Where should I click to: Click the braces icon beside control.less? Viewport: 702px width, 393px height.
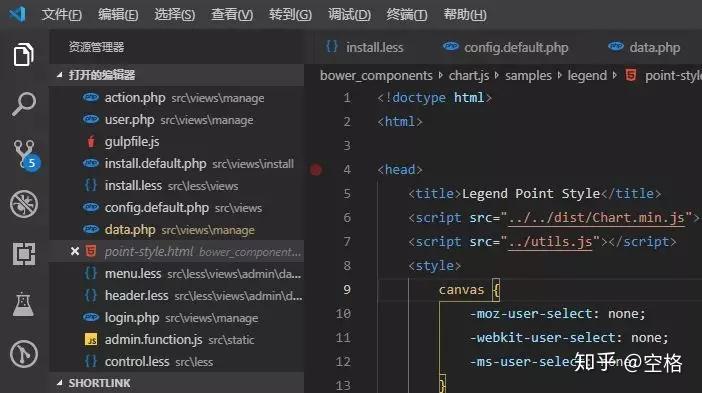pos(91,361)
